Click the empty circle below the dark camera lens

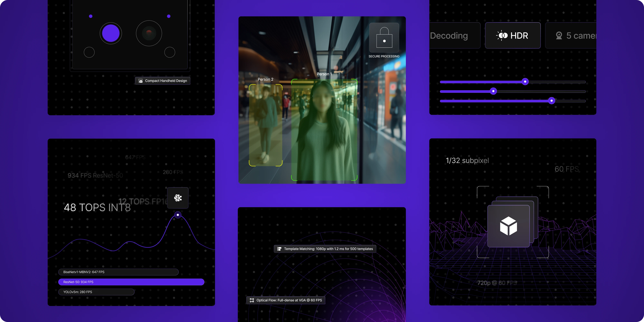click(x=170, y=52)
